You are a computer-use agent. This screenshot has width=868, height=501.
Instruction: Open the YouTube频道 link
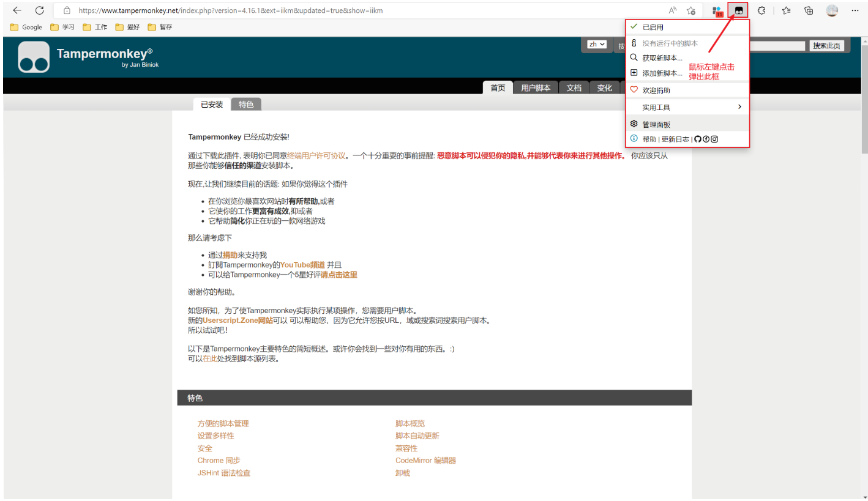[302, 265]
